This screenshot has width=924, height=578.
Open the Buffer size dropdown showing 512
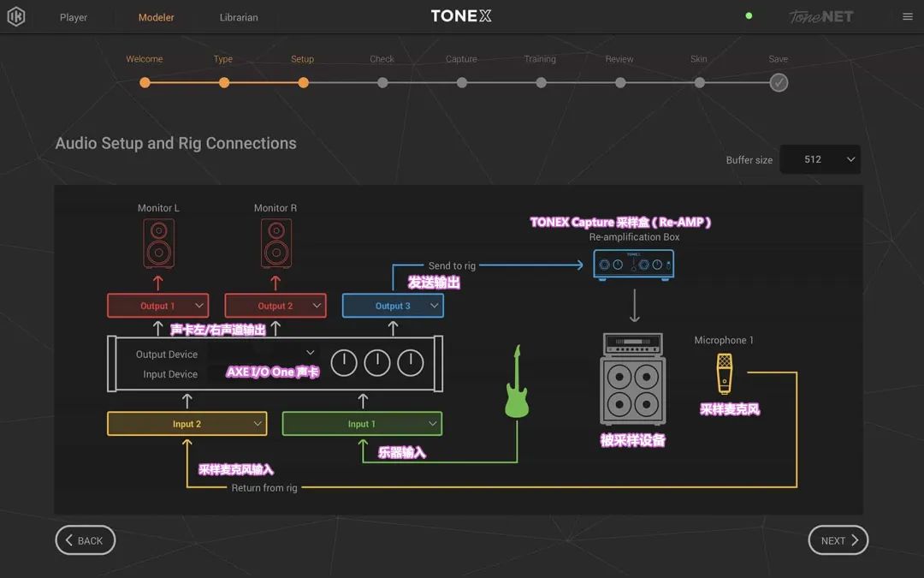click(x=820, y=159)
